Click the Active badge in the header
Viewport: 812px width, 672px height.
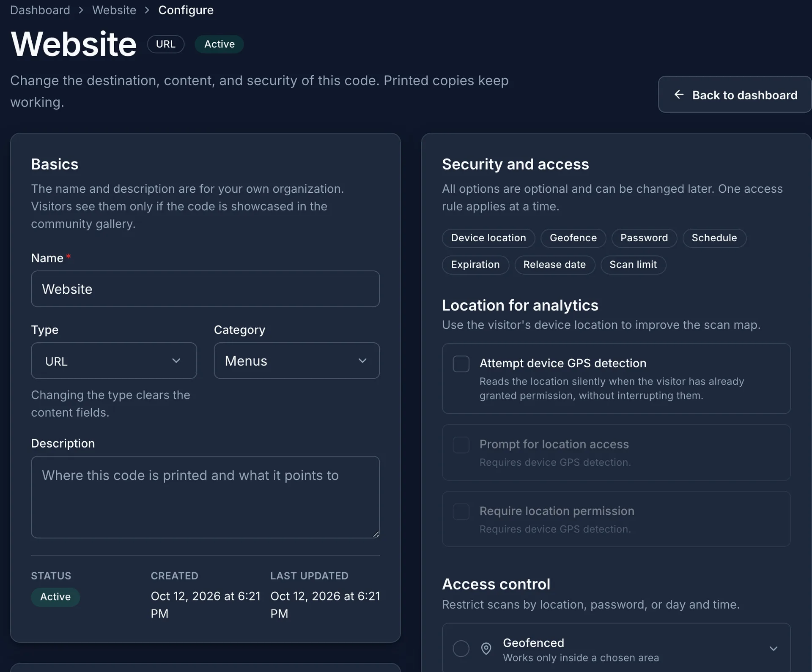click(219, 44)
